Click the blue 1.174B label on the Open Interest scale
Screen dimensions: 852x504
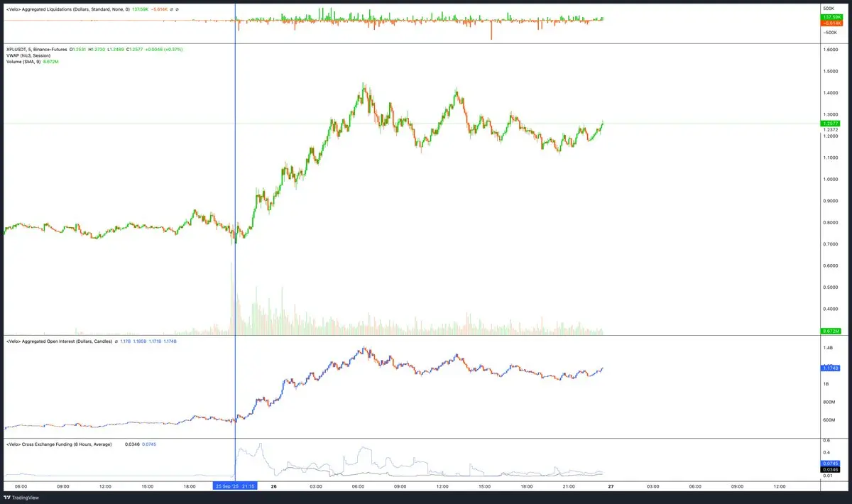coord(830,368)
